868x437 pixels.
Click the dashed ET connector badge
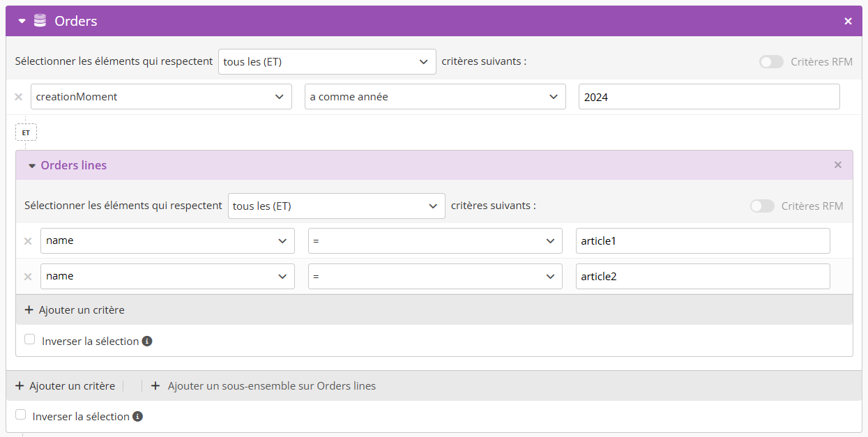[x=26, y=132]
